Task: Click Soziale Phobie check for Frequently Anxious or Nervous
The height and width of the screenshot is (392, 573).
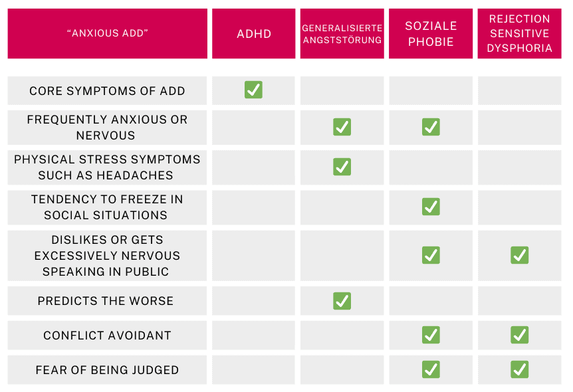Action: [431, 127]
